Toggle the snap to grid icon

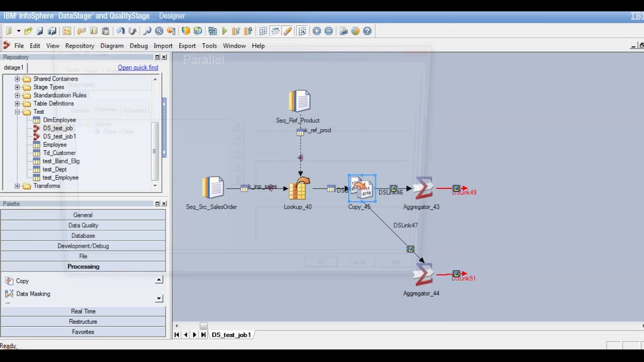pyautogui.click(x=302, y=31)
